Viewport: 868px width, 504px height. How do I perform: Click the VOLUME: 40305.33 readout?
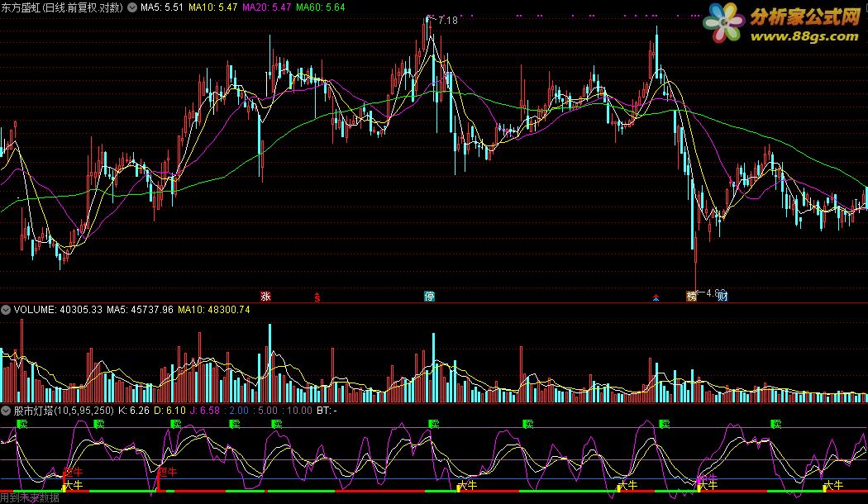[x=58, y=310]
